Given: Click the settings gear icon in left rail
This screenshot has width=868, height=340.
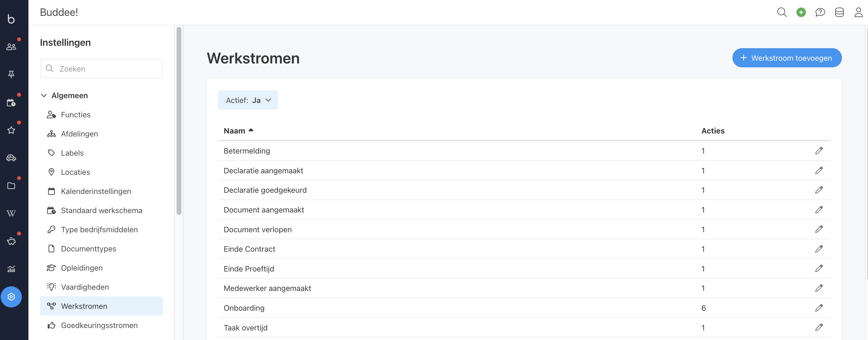Looking at the screenshot, I should [x=11, y=297].
